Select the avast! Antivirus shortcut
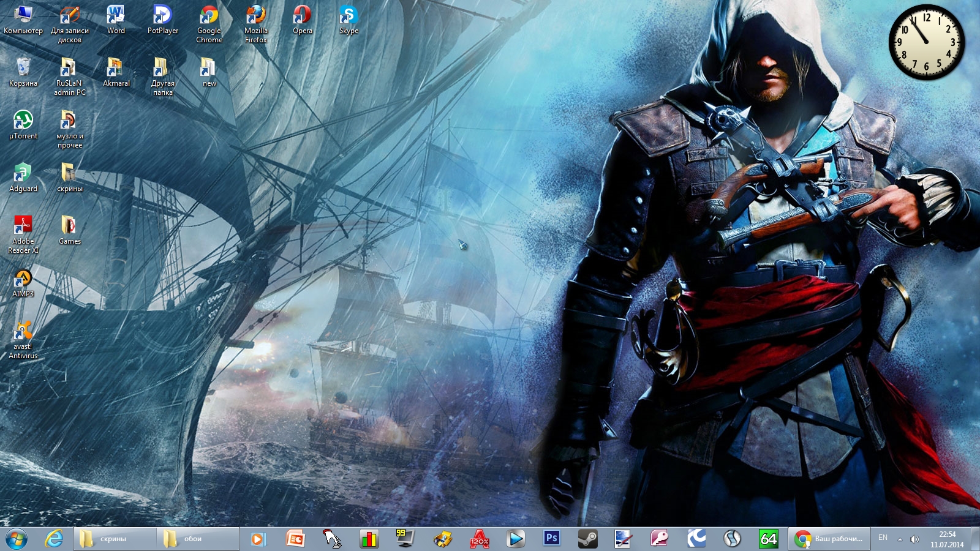The image size is (980, 551). (23, 340)
